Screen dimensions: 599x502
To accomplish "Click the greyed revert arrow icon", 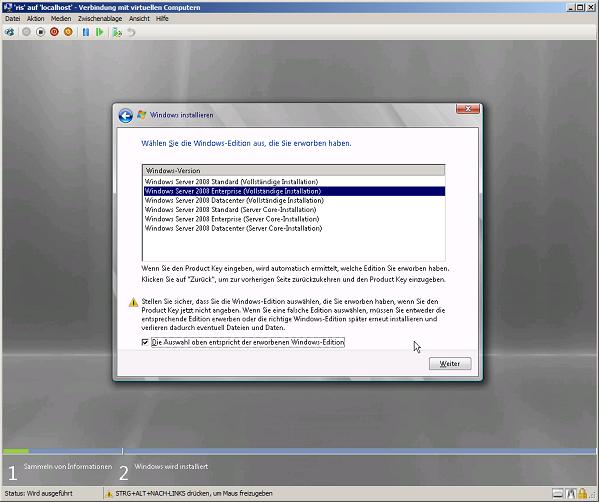I will coord(131,32).
